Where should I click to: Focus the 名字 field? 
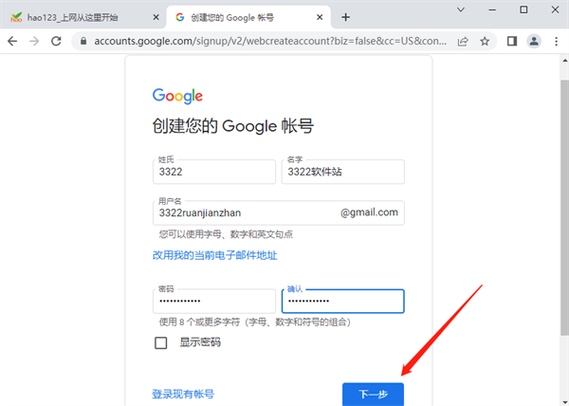(x=343, y=172)
